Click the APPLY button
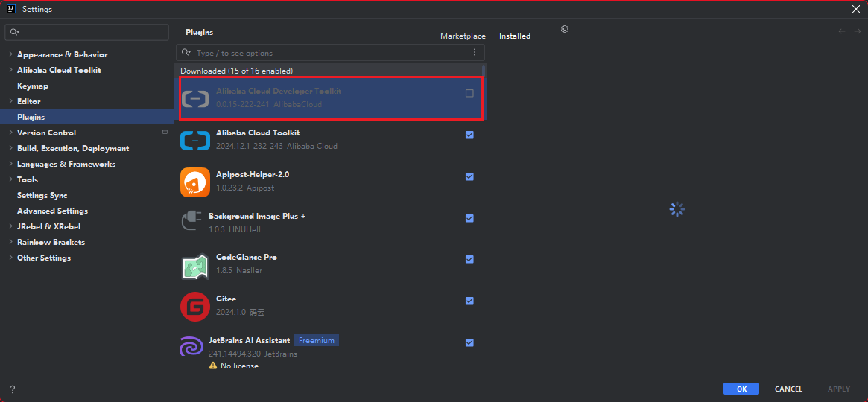 [839, 389]
